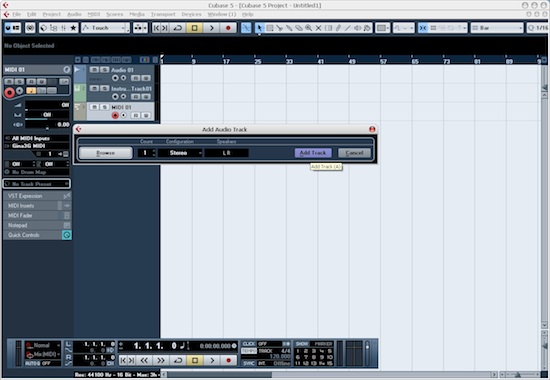Open the Transport menu
550x380 pixels.
(x=163, y=14)
